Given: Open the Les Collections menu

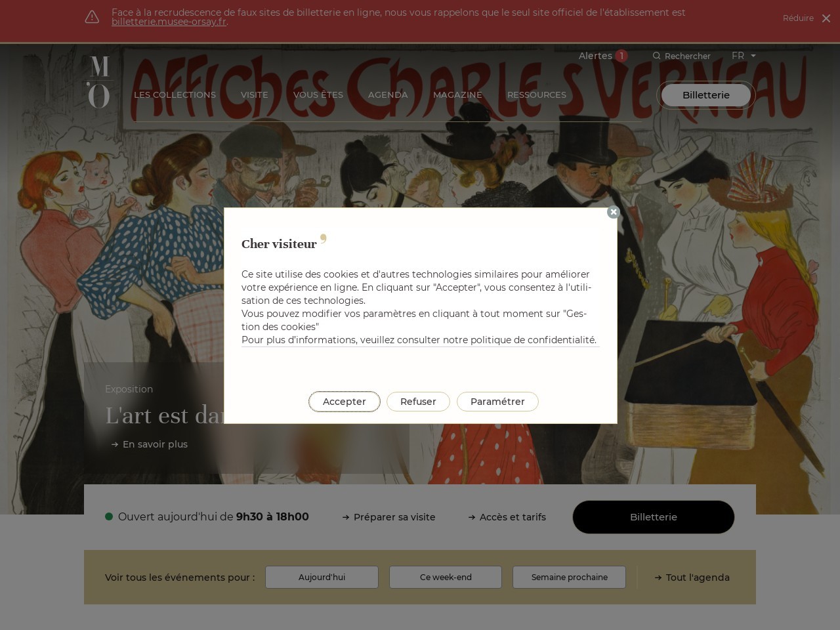Looking at the screenshot, I should click(175, 94).
